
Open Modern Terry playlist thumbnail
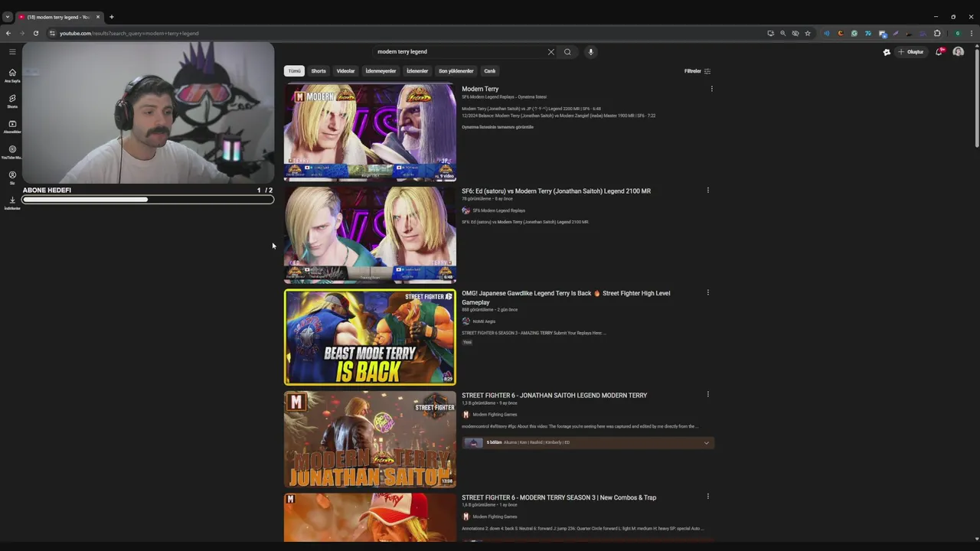point(370,132)
